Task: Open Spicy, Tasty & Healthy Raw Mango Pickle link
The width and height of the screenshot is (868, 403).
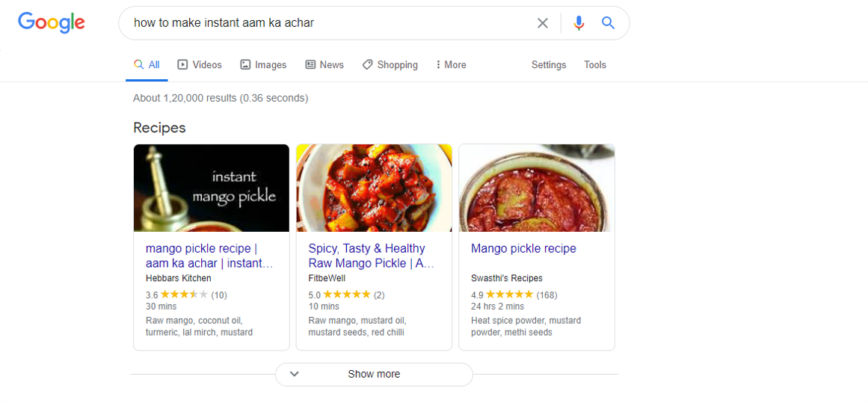Action: click(x=371, y=256)
